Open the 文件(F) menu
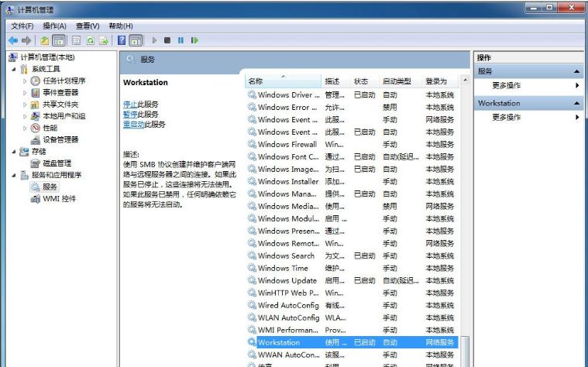 22,26
